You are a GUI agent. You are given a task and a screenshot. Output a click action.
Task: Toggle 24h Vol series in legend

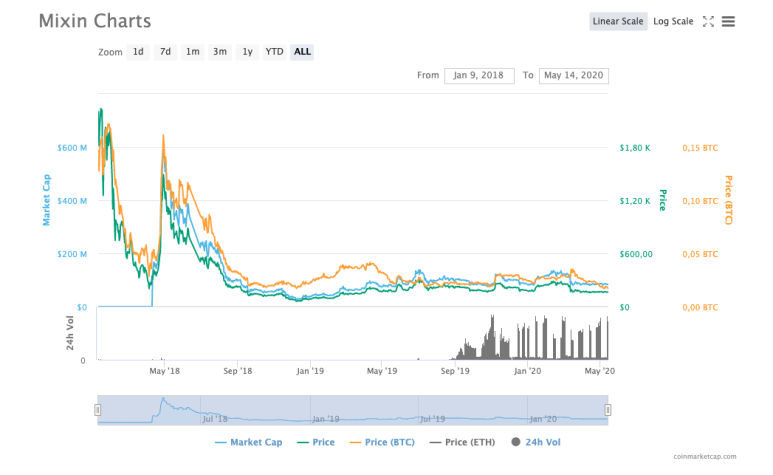click(536, 442)
